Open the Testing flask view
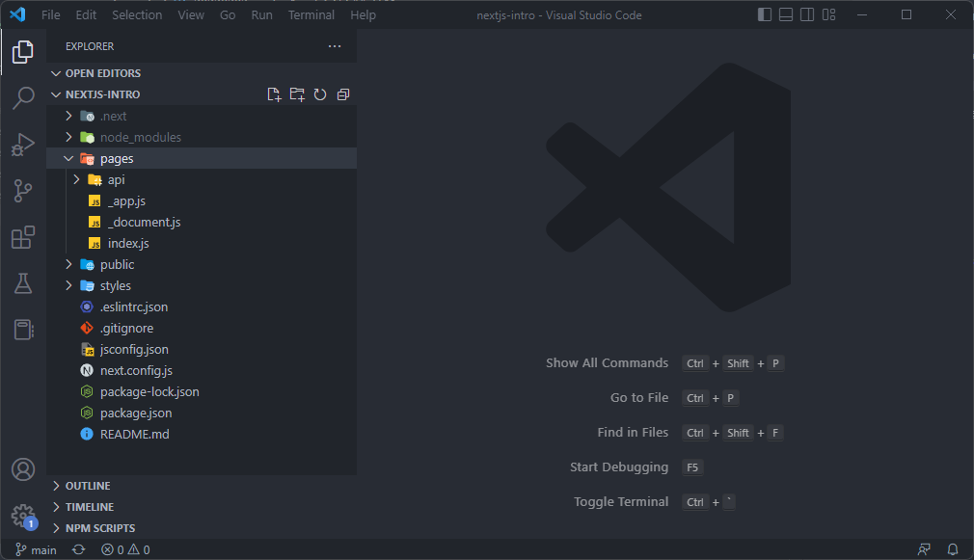 coord(23,283)
